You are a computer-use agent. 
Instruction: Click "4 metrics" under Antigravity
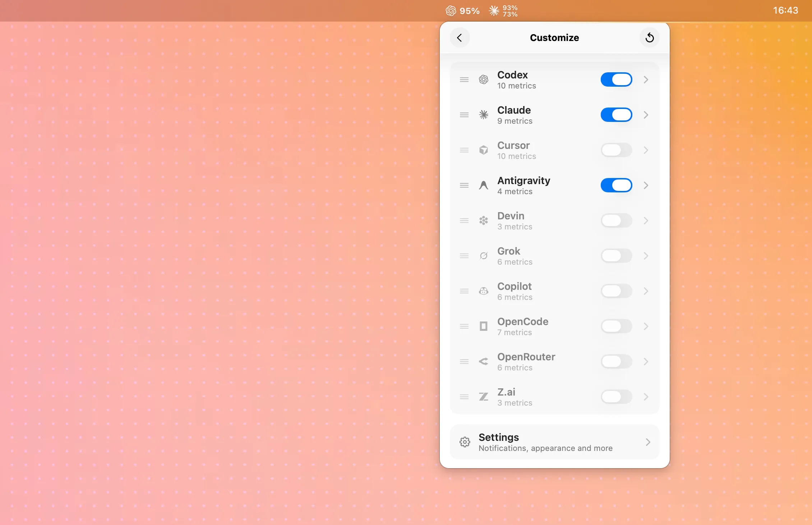tap(515, 192)
